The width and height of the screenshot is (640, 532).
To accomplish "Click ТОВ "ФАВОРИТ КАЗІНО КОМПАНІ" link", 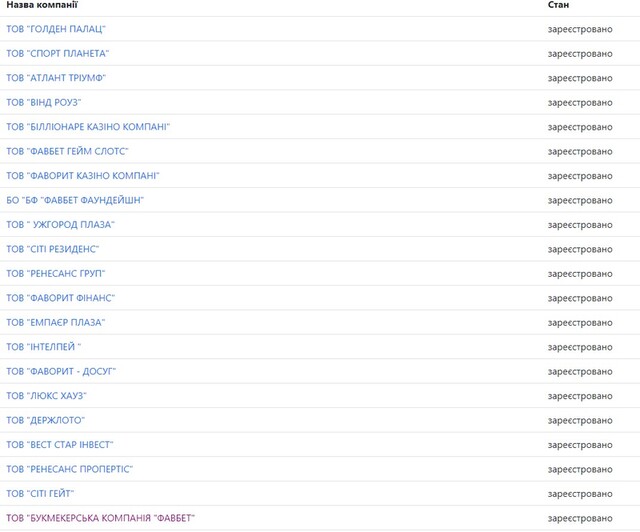I will tap(82, 176).
